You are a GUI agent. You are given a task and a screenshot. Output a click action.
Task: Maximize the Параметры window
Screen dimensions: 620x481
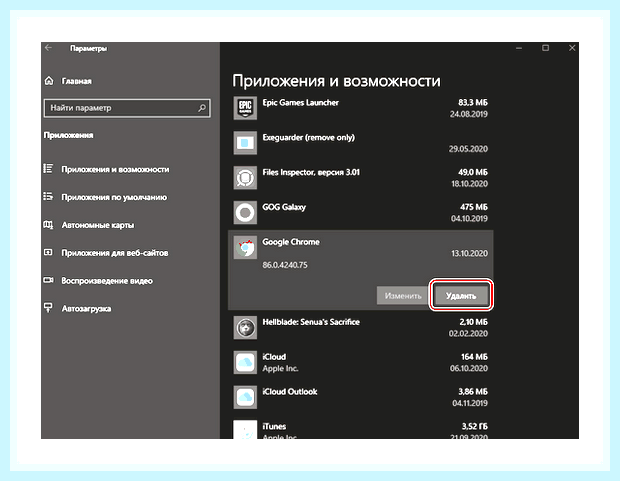[x=545, y=48]
